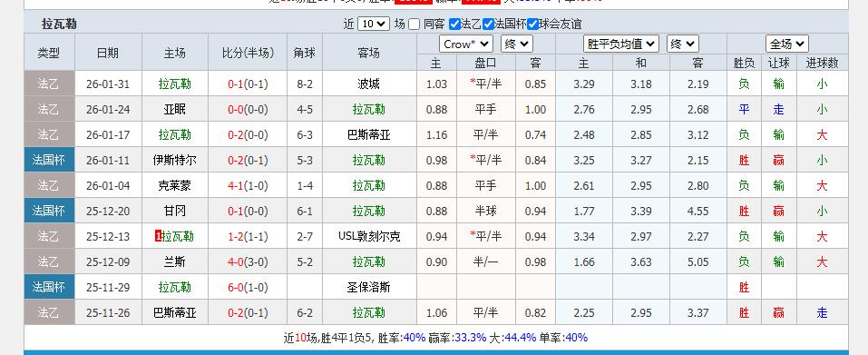Toggle the 同客 checkbox
This screenshot has width=868, height=355.
point(414,25)
